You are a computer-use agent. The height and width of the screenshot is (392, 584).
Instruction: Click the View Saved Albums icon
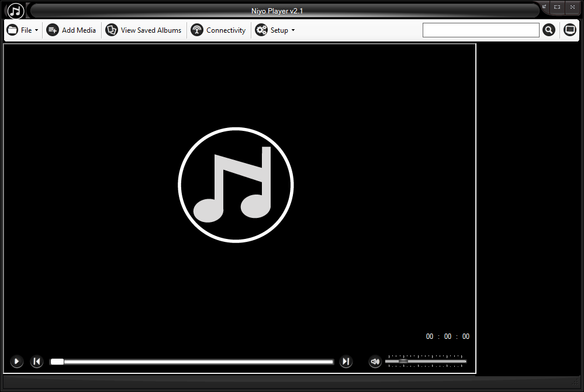coord(111,30)
